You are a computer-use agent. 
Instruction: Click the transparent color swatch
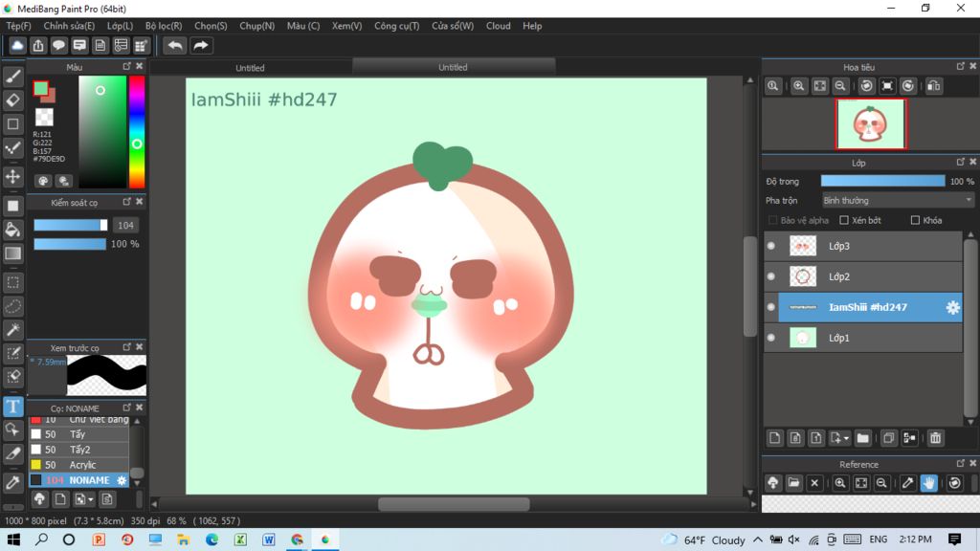click(x=44, y=117)
